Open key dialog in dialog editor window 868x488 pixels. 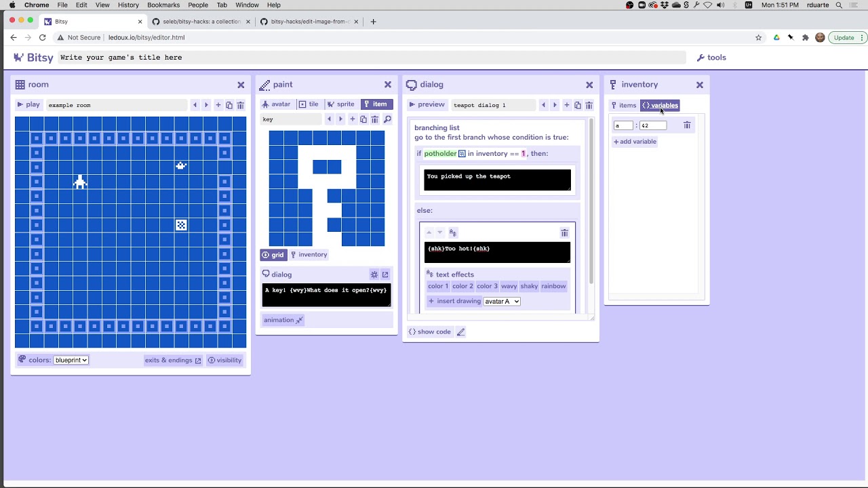click(x=385, y=274)
